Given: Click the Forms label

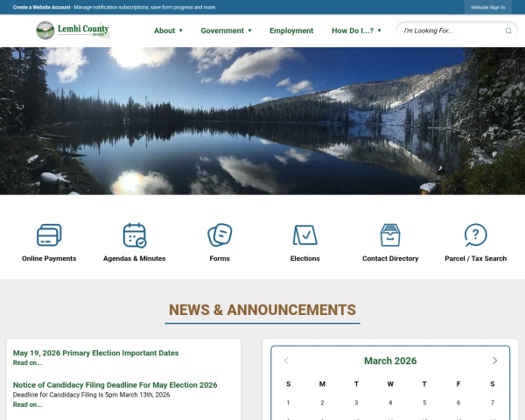Looking at the screenshot, I should point(220,259).
